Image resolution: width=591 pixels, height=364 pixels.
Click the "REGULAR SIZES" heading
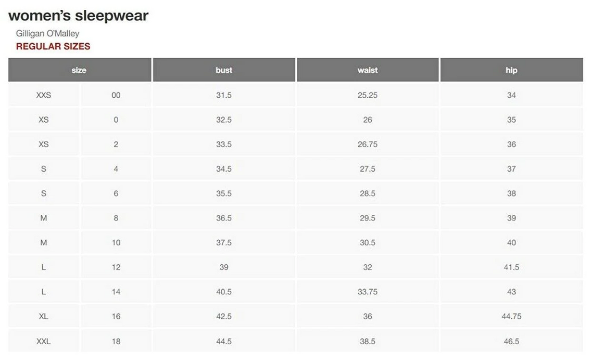(53, 46)
